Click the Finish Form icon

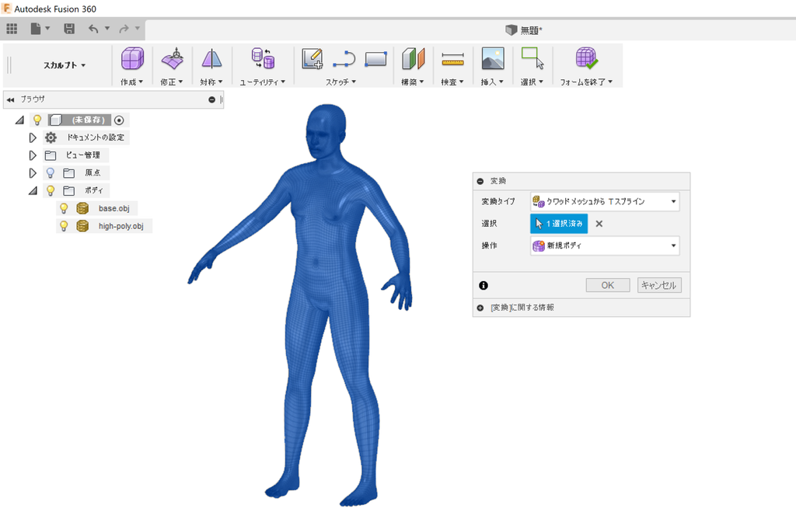pos(586,59)
